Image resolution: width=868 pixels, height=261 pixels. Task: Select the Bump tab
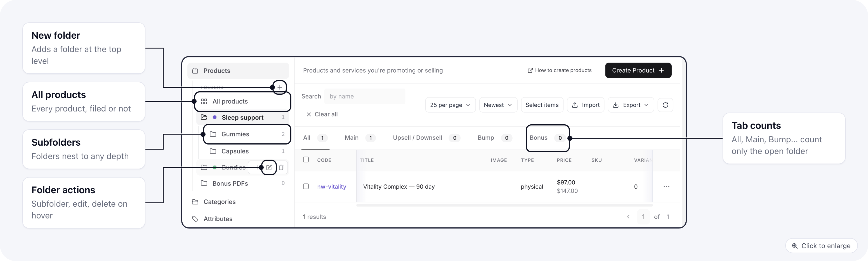click(494, 138)
